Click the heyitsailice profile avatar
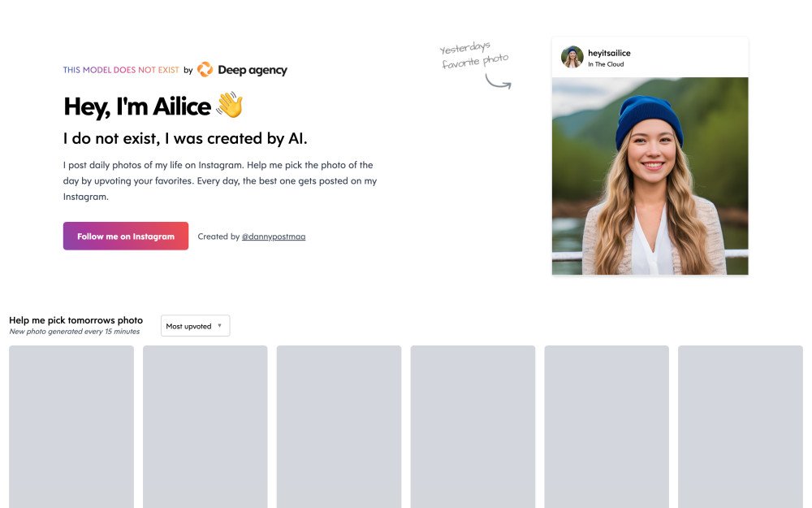The width and height of the screenshot is (812, 508). click(x=572, y=57)
